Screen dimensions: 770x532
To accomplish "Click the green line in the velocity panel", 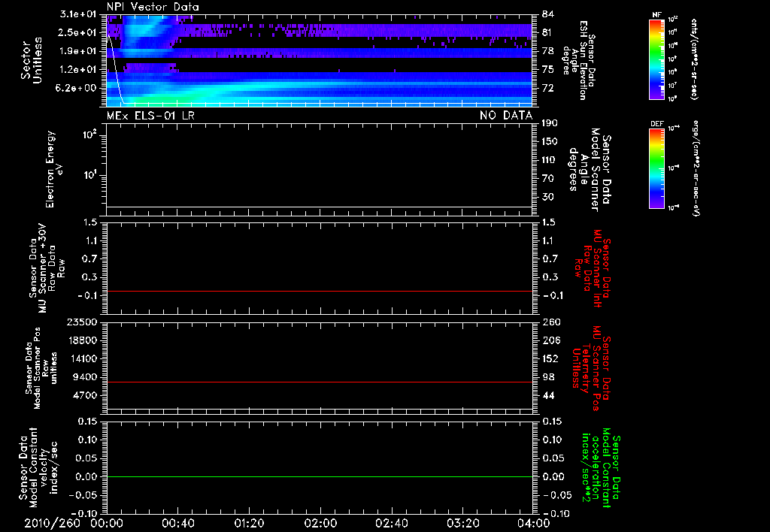I will (x=319, y=476).
